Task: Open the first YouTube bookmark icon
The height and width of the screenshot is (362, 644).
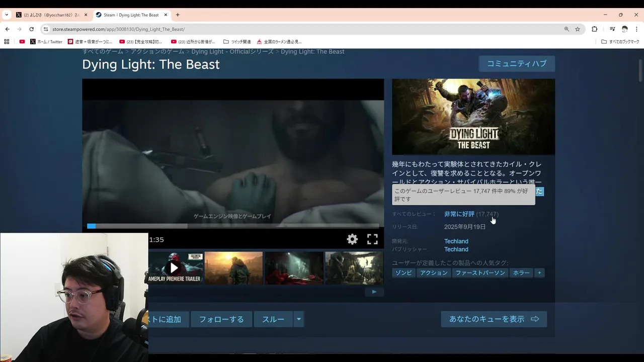Action: pos(22,42)
